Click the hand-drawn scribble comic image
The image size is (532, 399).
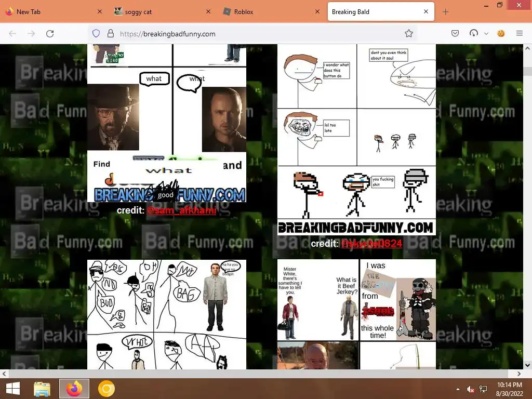[167, 314]
